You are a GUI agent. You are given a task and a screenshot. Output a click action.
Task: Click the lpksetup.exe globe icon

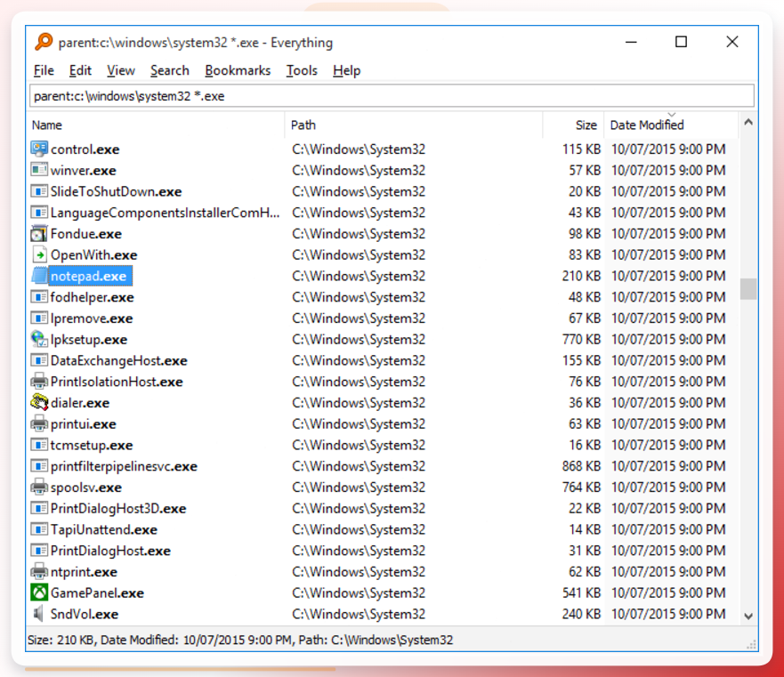coord(39,339)
